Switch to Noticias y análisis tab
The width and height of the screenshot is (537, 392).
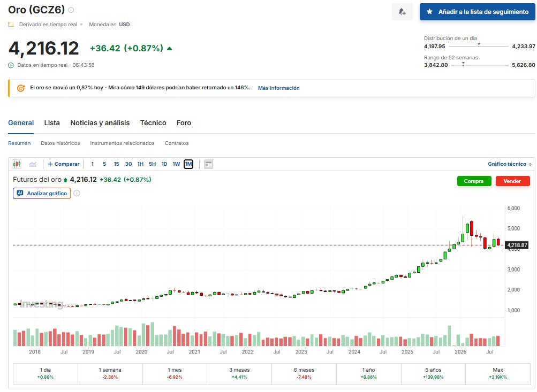(100, 123)
